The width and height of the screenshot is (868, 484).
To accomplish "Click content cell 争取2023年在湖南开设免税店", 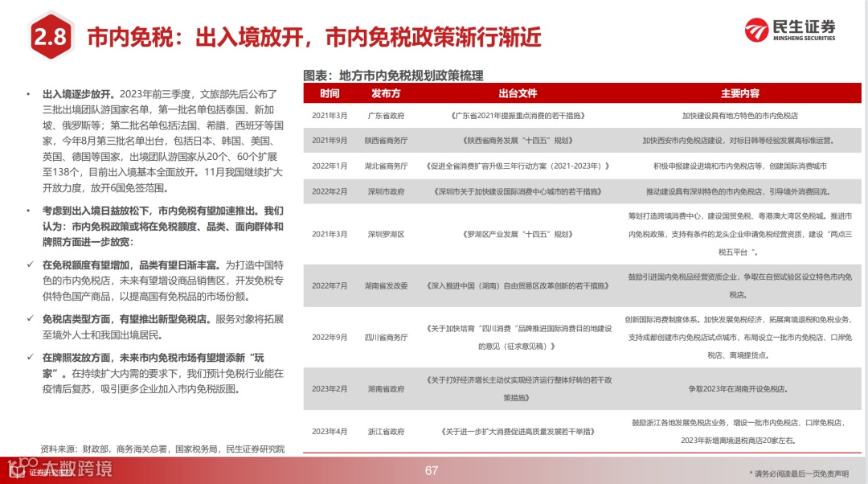I will pos(739,389).
